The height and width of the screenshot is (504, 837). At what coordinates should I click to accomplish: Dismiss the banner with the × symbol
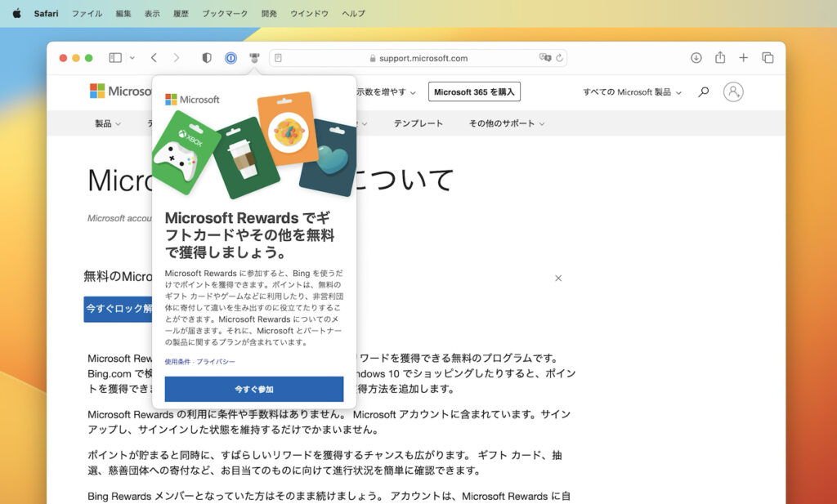pyautogui.click(x=558, y=278)
